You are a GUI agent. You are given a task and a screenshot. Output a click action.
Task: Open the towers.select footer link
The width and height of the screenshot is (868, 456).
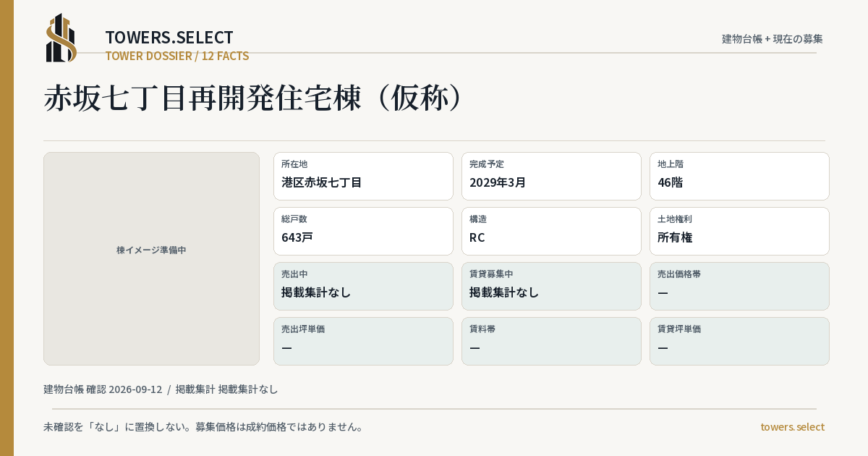tap(792, 427)
